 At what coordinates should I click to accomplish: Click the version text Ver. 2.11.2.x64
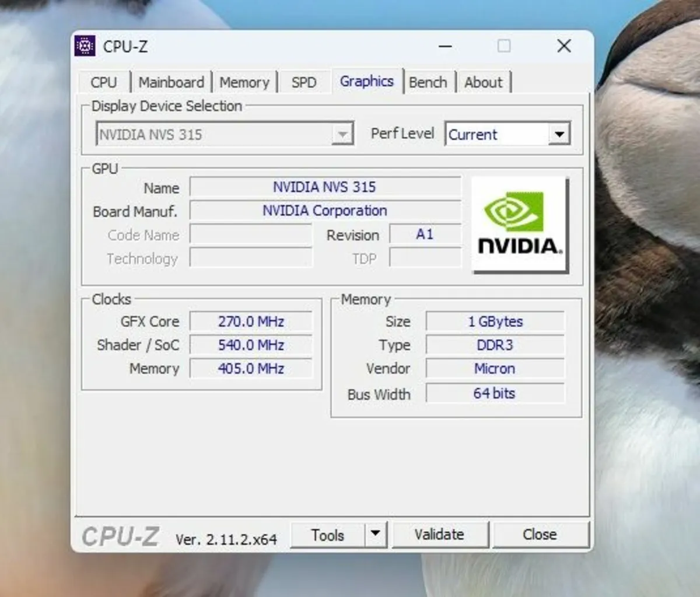click(x=226, y=539)
